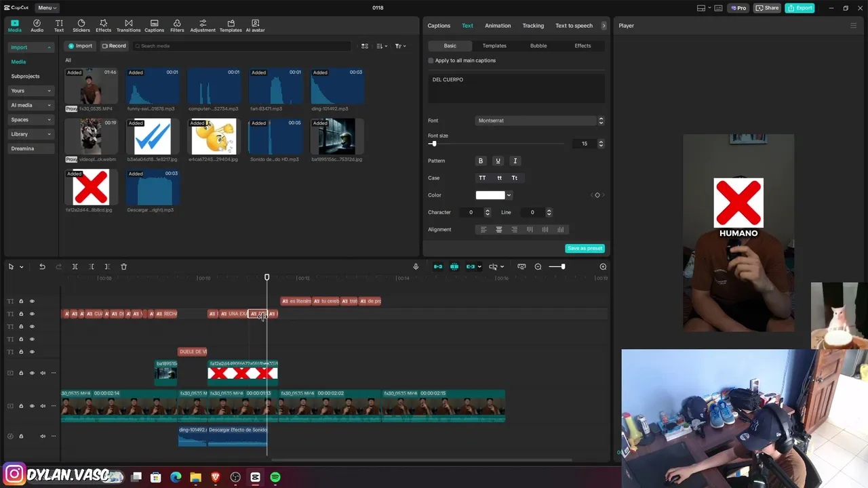Apply underline text pattern

[x=498, y=161]
